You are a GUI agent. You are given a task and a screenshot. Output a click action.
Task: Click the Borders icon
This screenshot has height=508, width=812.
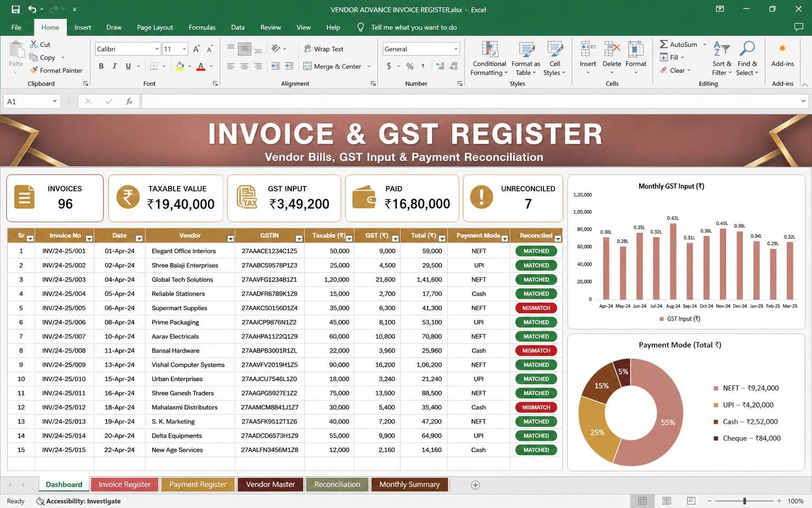pos(154,66)
